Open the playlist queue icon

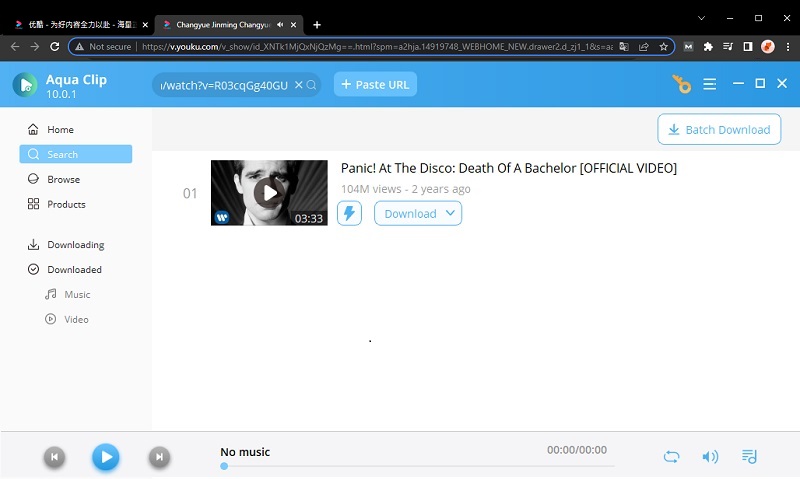(x=749, y=457)
